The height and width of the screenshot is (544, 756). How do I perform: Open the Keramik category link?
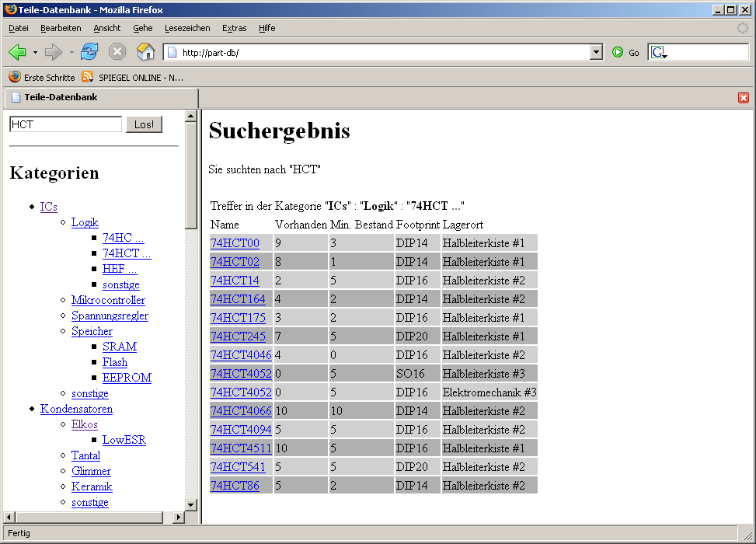coord(92,486)
